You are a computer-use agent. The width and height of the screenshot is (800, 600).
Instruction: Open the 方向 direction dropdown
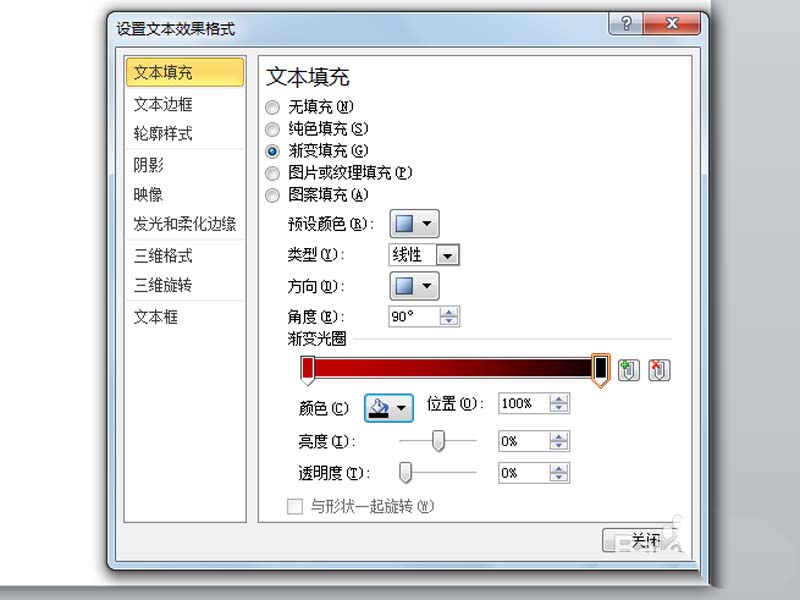click(414, 286)
